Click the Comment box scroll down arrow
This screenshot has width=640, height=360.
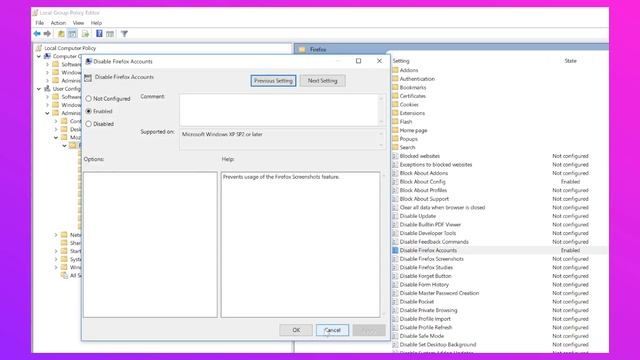[381, 122]
